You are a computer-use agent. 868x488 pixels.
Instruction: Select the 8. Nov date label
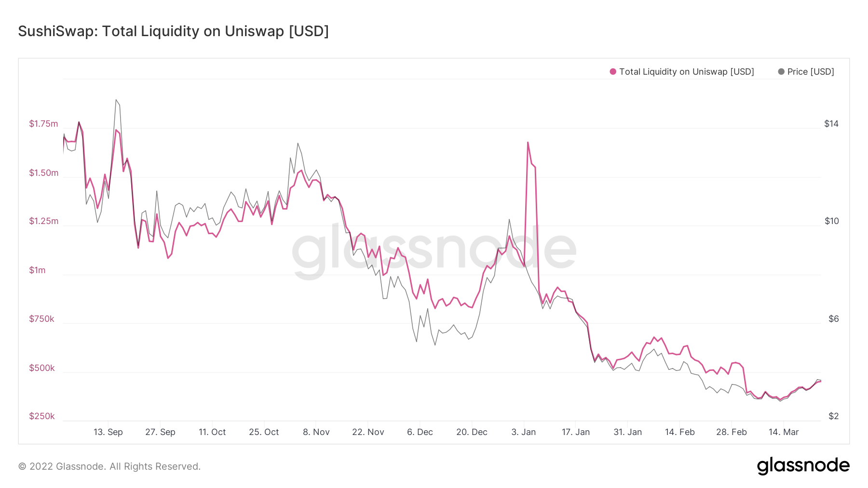[316, 432]
